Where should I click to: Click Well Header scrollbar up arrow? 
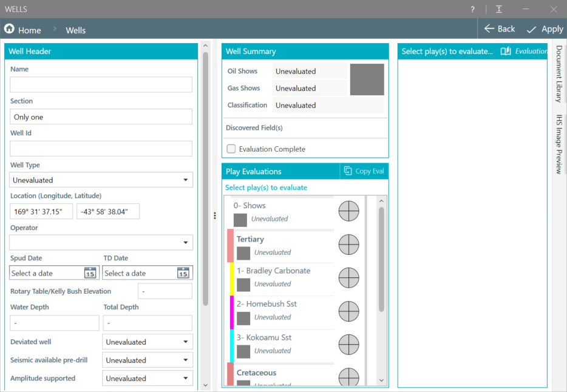(x=205, y=46)
